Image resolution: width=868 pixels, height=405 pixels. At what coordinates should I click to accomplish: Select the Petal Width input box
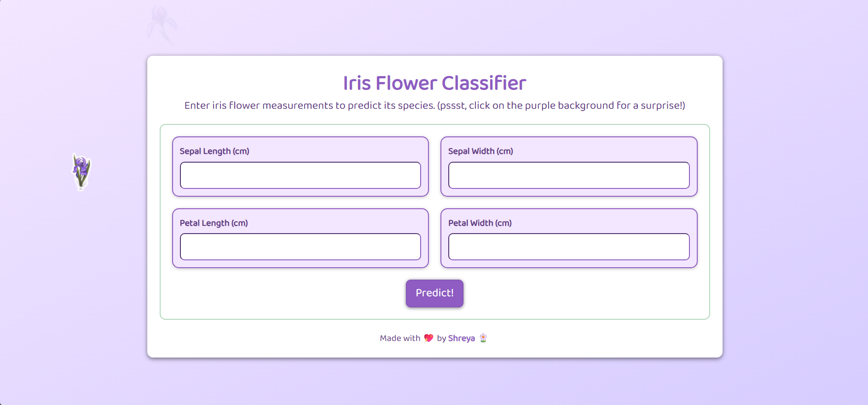tap(569, 247)
